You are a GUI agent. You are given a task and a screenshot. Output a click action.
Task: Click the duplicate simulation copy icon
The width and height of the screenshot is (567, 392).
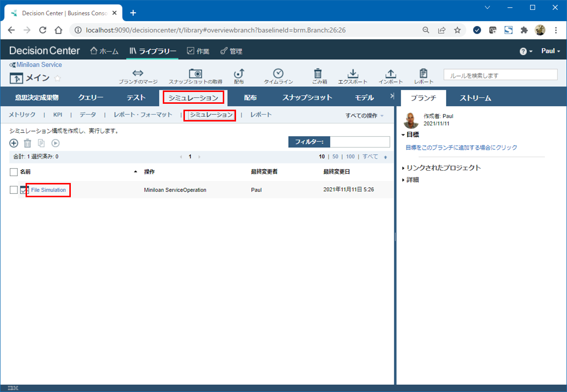click(41, 143)
